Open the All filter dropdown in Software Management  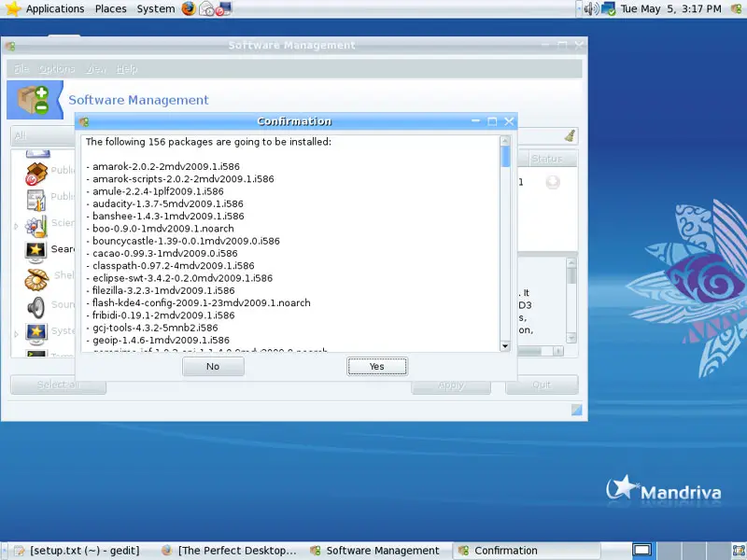(x=43, y=136)
